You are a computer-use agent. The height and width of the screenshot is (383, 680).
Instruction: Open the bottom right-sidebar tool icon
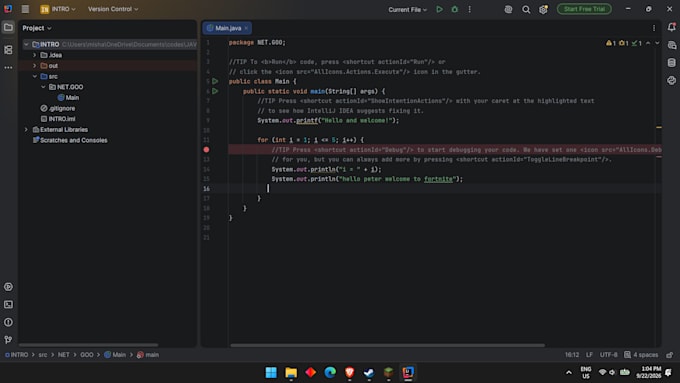click(672, 81)
